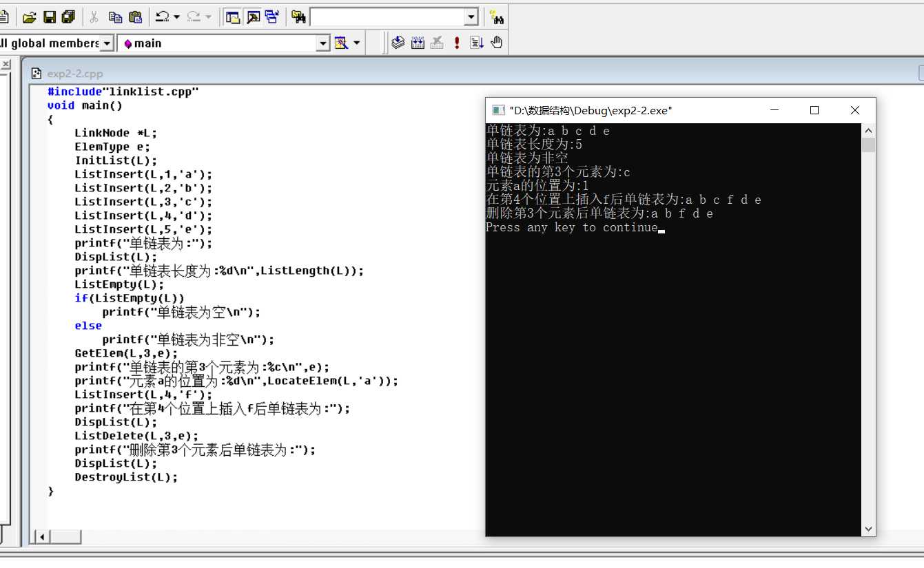The width and height of the screenshot is (924, 568).
Task: Run the program with the red exclamation icon
Action: click(456, 43)
